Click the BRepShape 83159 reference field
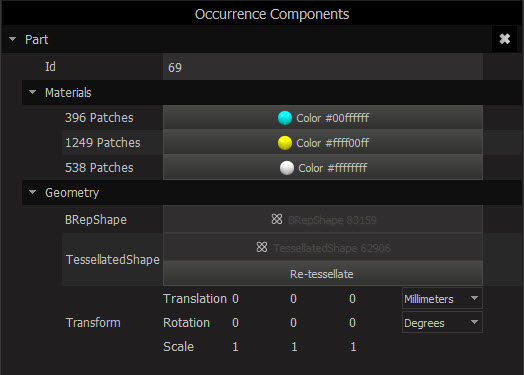This screenshot has height=375, width=524. pyautogui.click(x=323, y=220)
